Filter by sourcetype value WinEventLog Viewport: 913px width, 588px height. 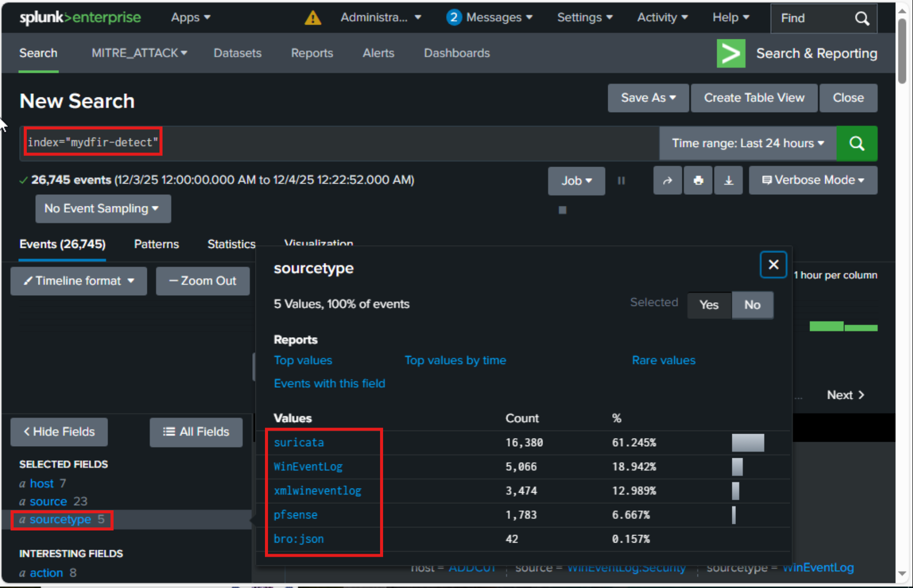pos(308,467)
